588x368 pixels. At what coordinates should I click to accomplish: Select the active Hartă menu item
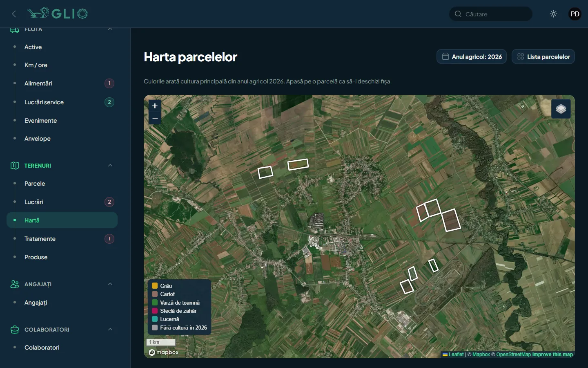pos(62,220)
